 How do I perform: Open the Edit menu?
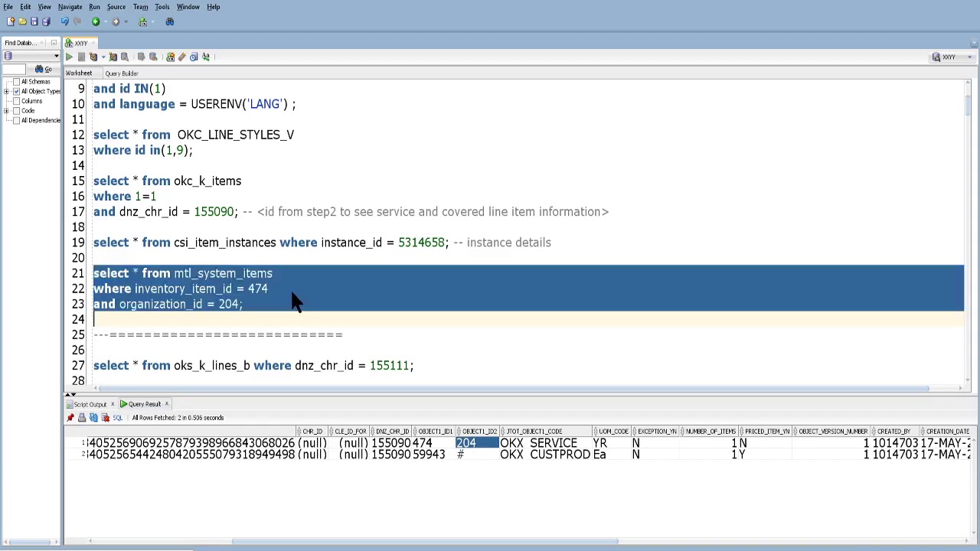click(25, 7)
